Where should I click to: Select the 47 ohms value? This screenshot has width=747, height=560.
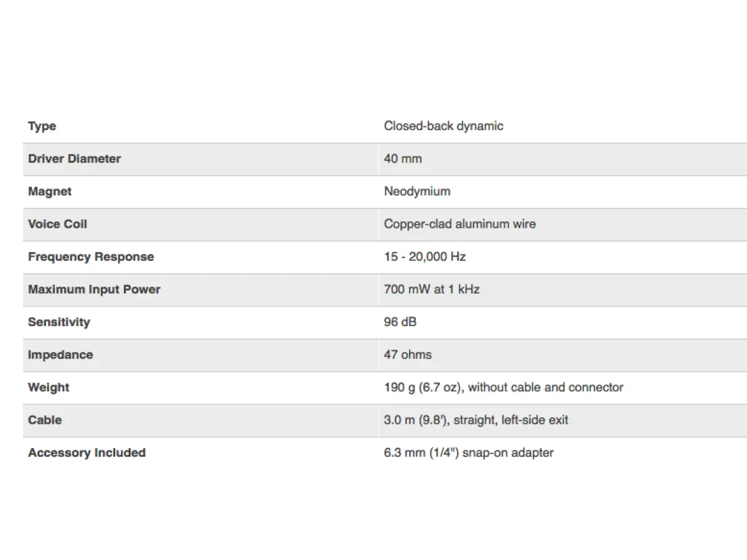point(408,355)
